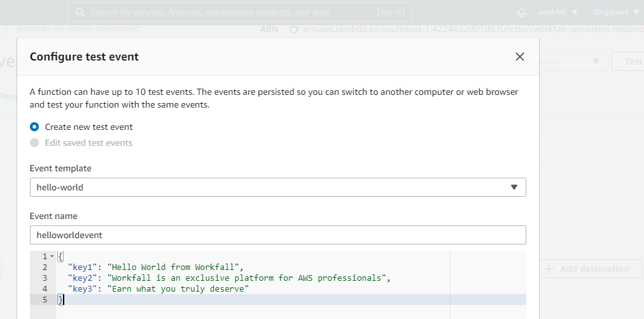644x319 pixels.
Task: Select Edit saved test events option
Action: (34, 143)
